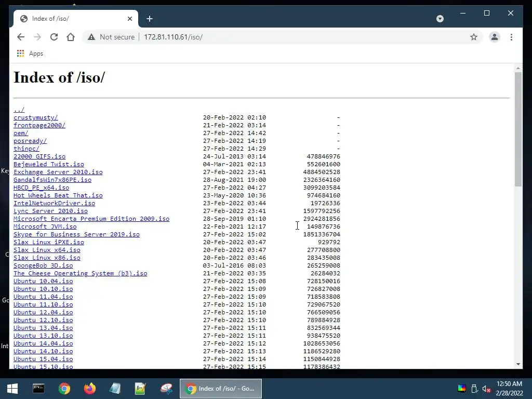
Task: Download Ubuntu 13.10.iso
Action: click(43, 336)
